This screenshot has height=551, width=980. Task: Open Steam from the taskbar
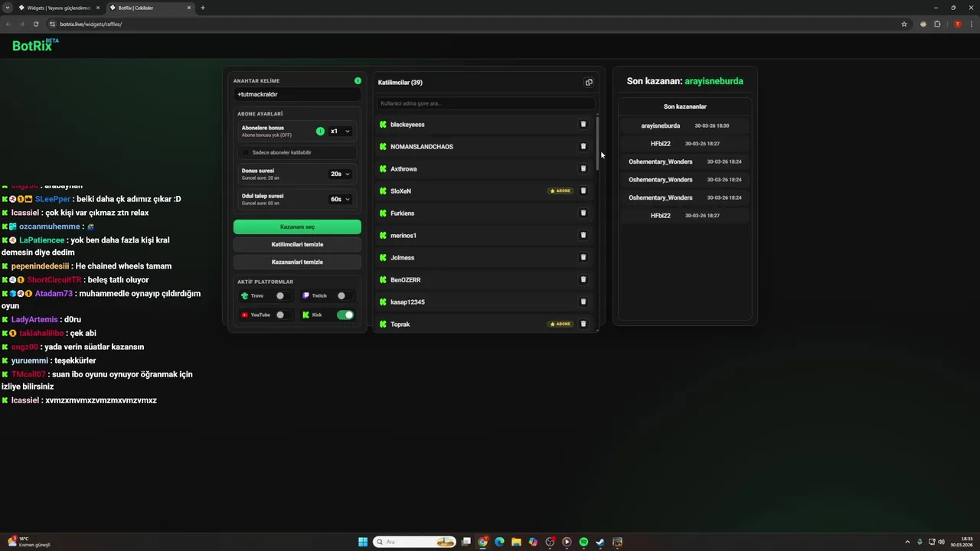[600, 542]
